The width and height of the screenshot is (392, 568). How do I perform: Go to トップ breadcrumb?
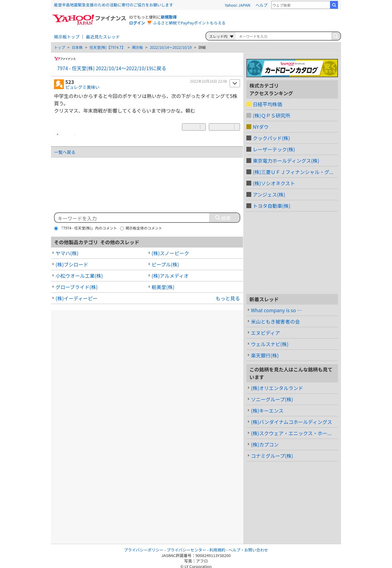point(60,48)
